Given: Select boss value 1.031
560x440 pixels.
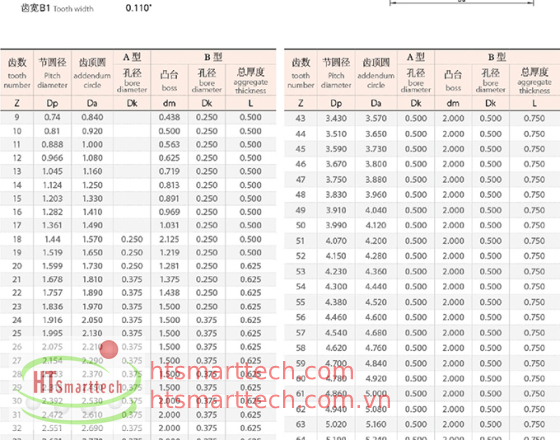Looking at the screenshot, I should (x=169, y=225).
